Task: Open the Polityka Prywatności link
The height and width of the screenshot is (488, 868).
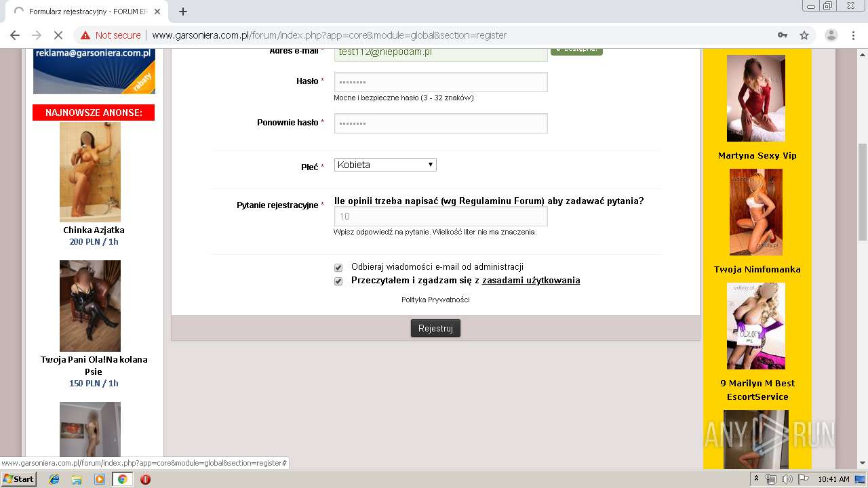Action: pos(435,300)
